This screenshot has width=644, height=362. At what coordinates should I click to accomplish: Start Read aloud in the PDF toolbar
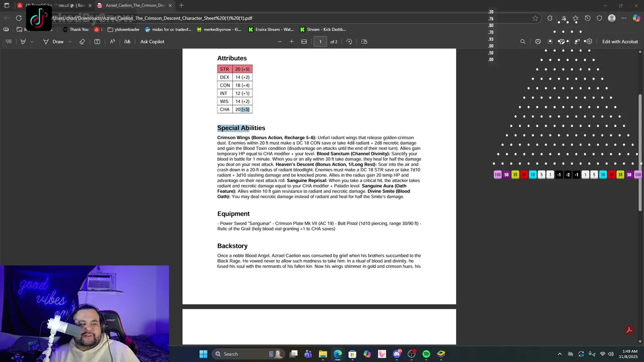(x=112, y=42)
